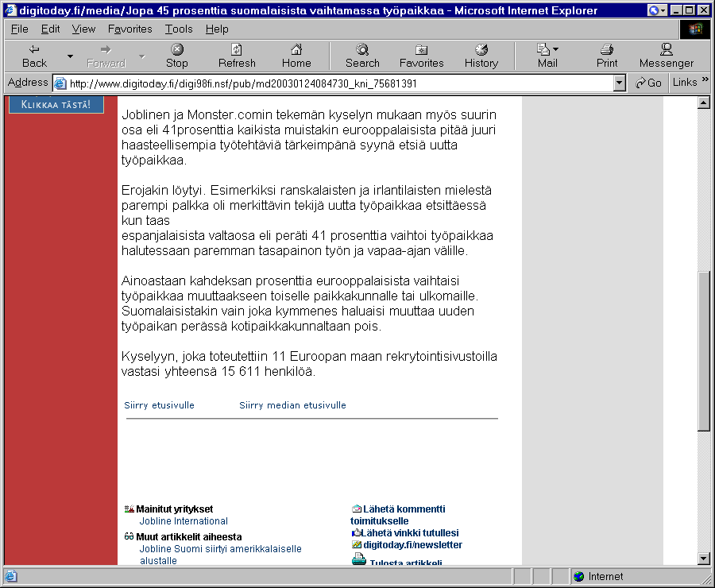Click the title bar dropdown button beside minimize
This screenshot has height=588, width=715.
[x=657, y=10]
